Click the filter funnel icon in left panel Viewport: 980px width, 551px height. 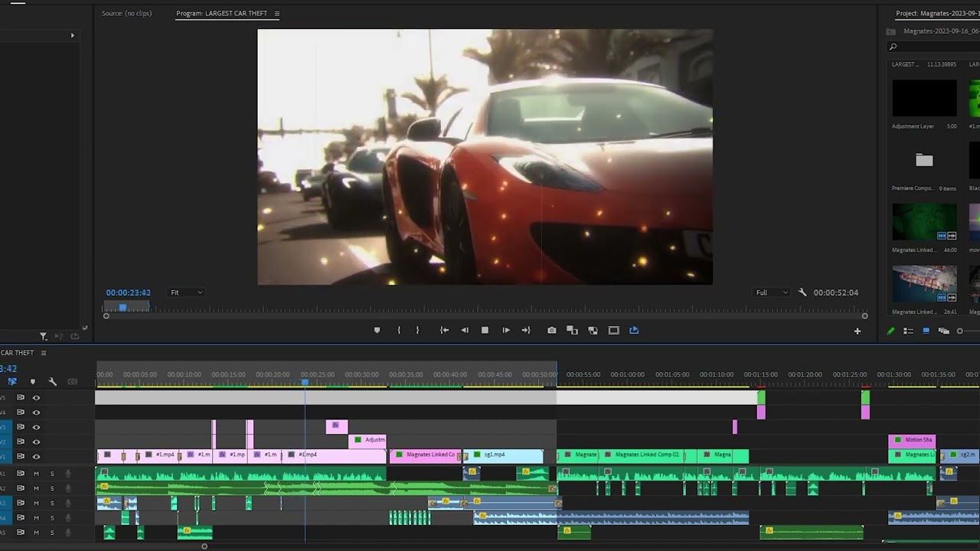pyautogui.click(x=44, y=336)
